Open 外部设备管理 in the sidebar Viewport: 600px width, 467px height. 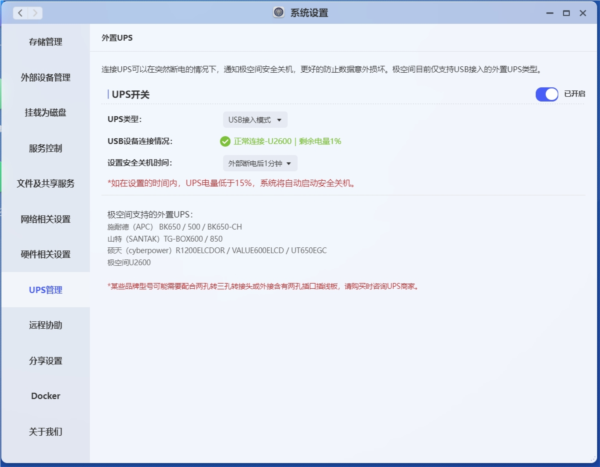point(46,77)
